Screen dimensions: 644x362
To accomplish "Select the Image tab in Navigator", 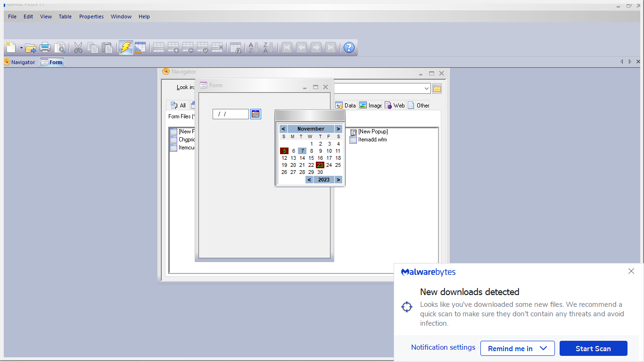I will tap(371, 106).
